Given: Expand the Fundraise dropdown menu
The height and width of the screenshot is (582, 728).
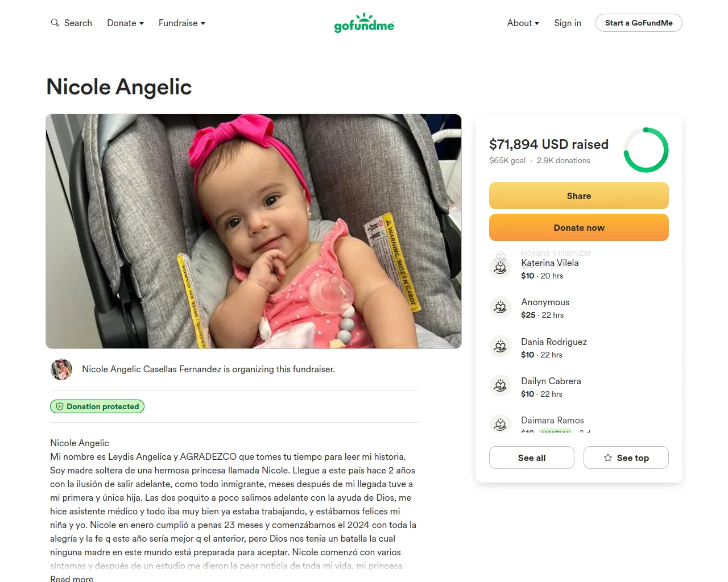Looking at the screenshot, I should click(182, 23).
